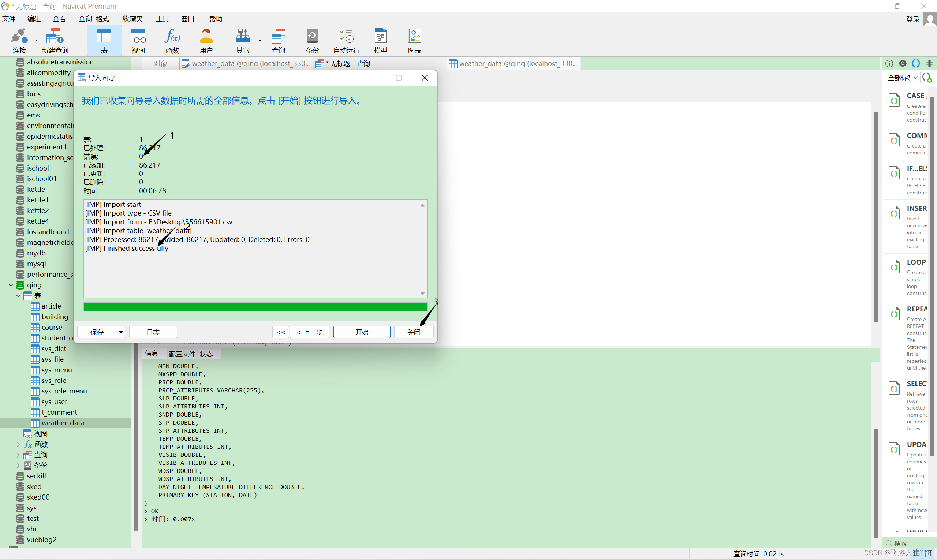Toggle the 全部标 filter in right panel
The image size is (937, 560).
coord(902,79)
